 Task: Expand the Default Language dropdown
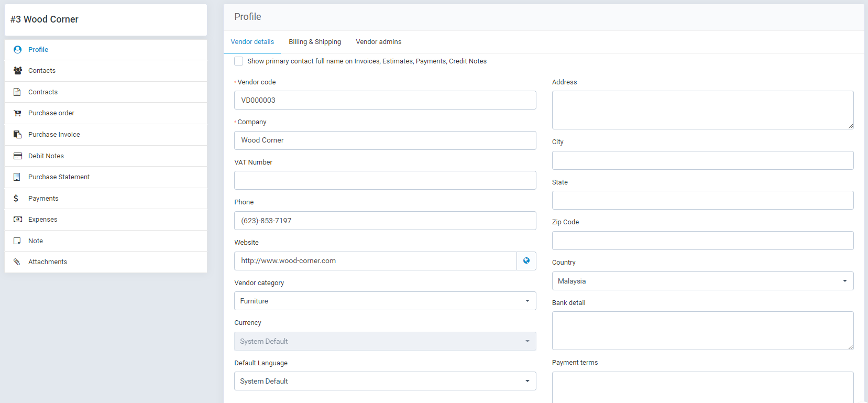[385, 381]
